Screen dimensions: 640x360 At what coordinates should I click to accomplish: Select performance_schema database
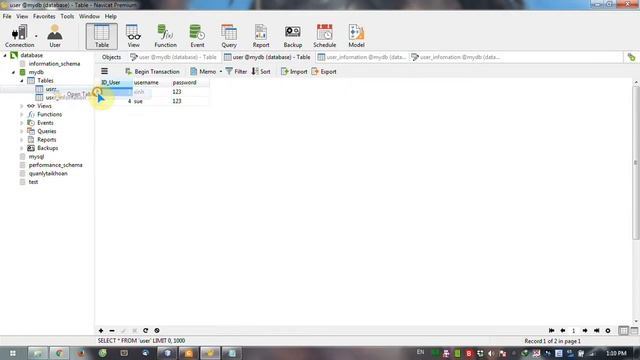56,165
